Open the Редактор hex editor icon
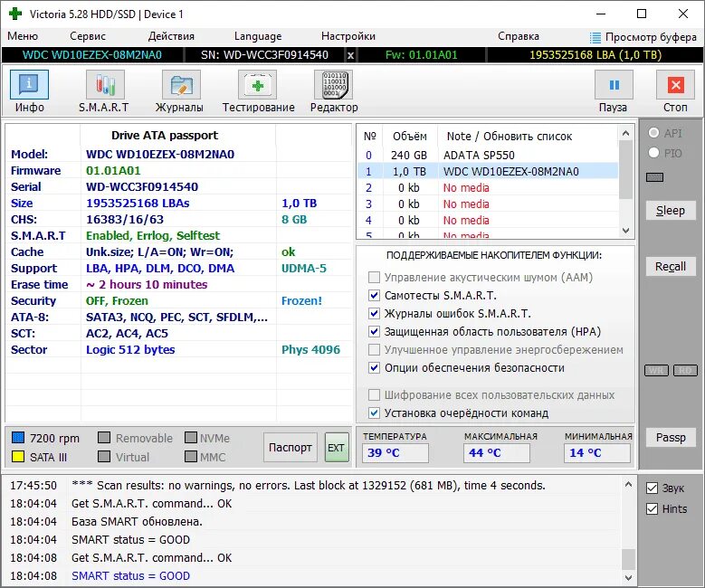The height and width of the screenshot is (588, 705). [x=333, y=84]
